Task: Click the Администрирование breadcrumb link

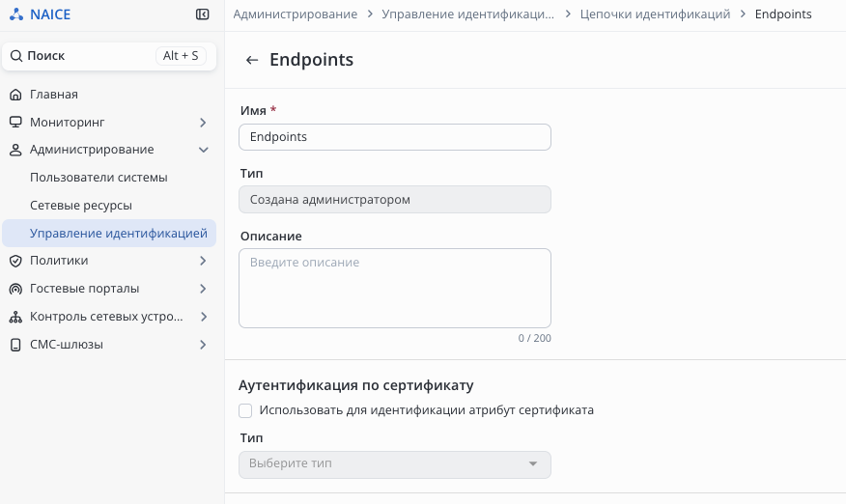Action: pyautogui.click(x=296, y=14)
